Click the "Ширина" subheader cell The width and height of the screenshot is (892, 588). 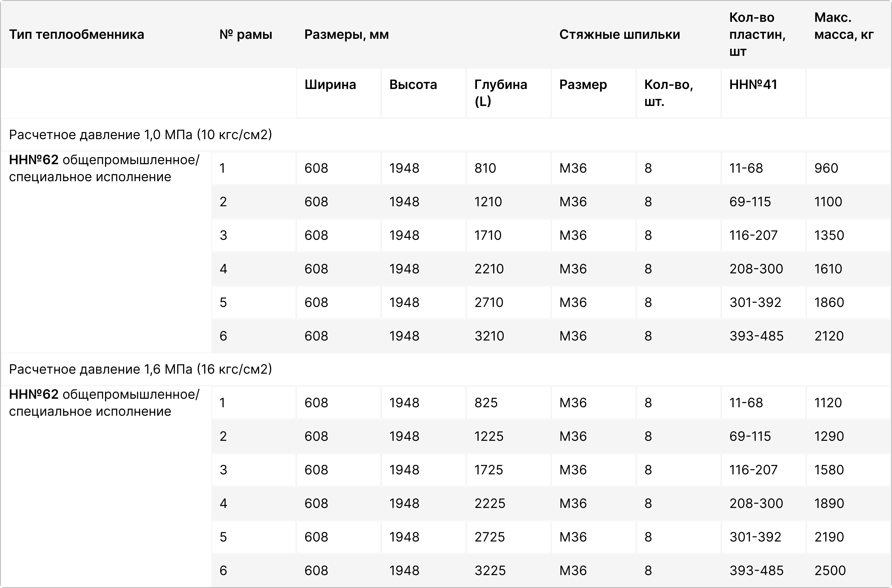330,85
